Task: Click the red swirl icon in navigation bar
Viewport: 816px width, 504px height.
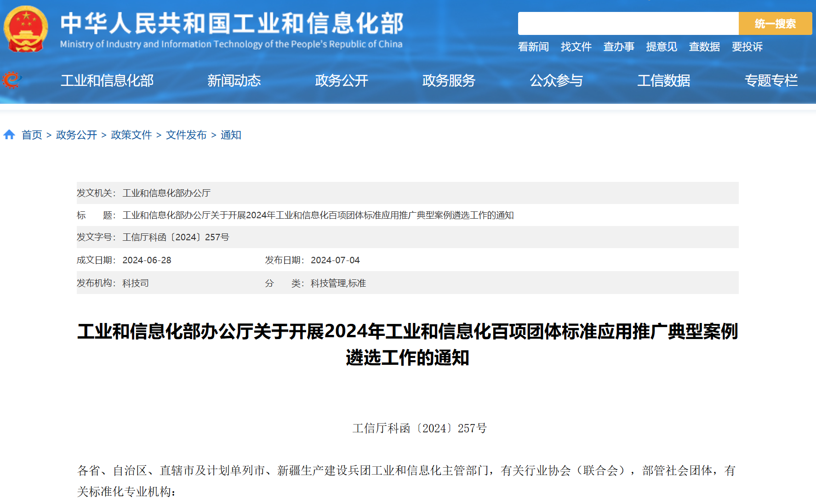Action: (x=11, y=80)
